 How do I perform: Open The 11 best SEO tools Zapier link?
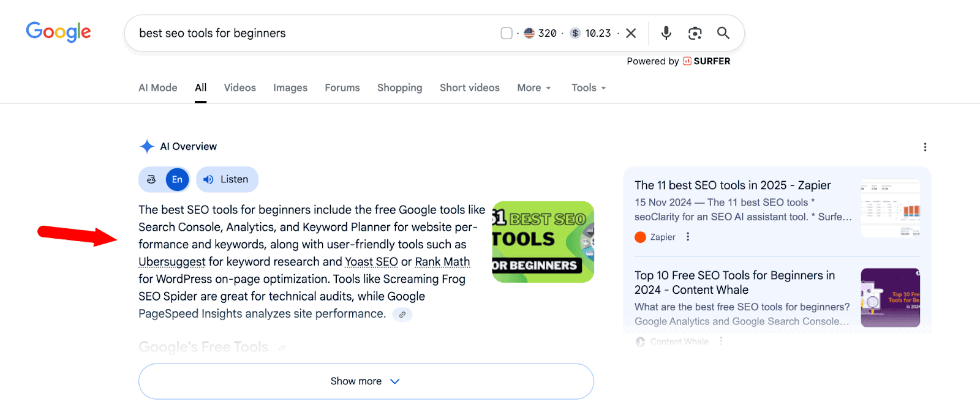(x=733, y=185)
